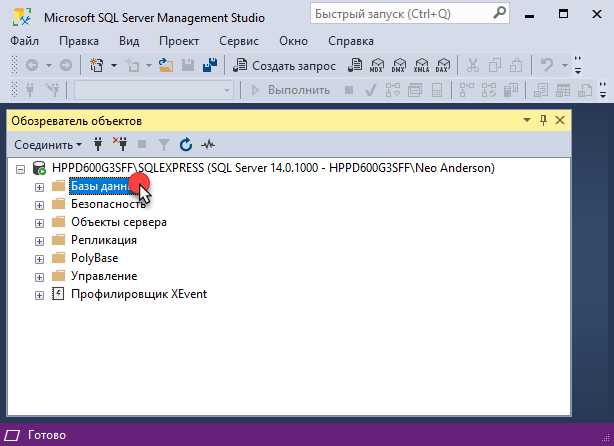Click the single-disk save icon

(x=188, y=65)
